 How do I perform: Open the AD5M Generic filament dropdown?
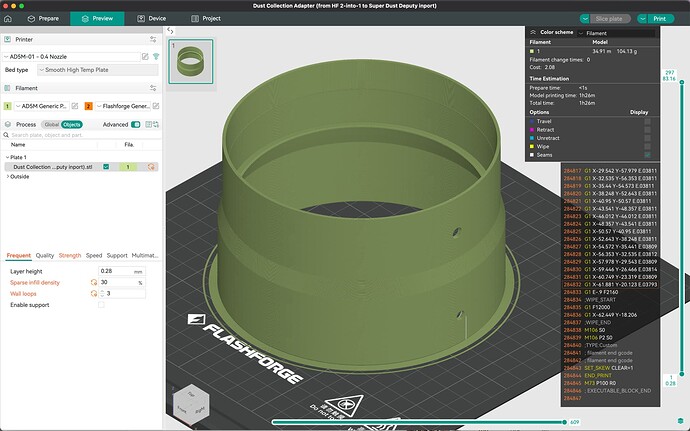(x=41, y=106)
